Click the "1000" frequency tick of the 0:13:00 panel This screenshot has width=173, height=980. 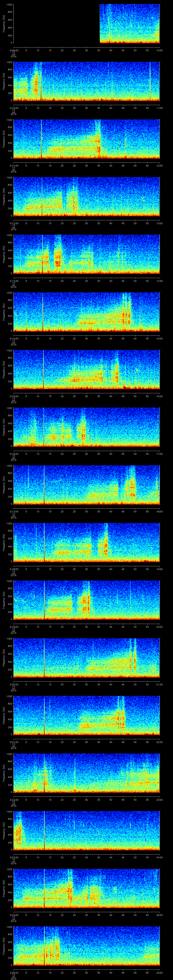coord(9,235)
